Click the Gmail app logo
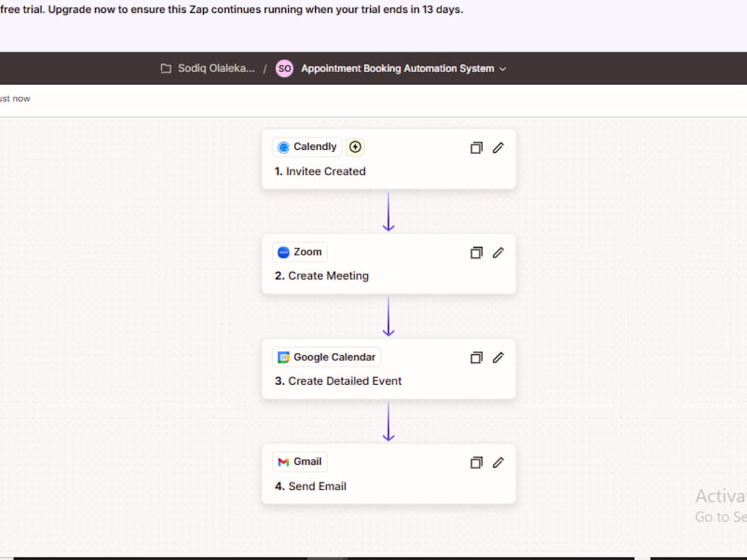The height and width of the screenshot is (560, 747). coord(283,462)
